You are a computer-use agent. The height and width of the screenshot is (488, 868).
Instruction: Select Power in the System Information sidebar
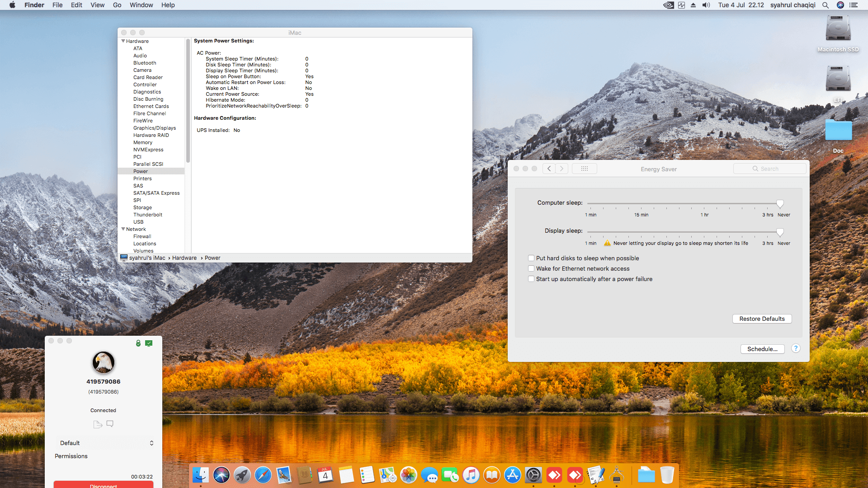(141, 171)
